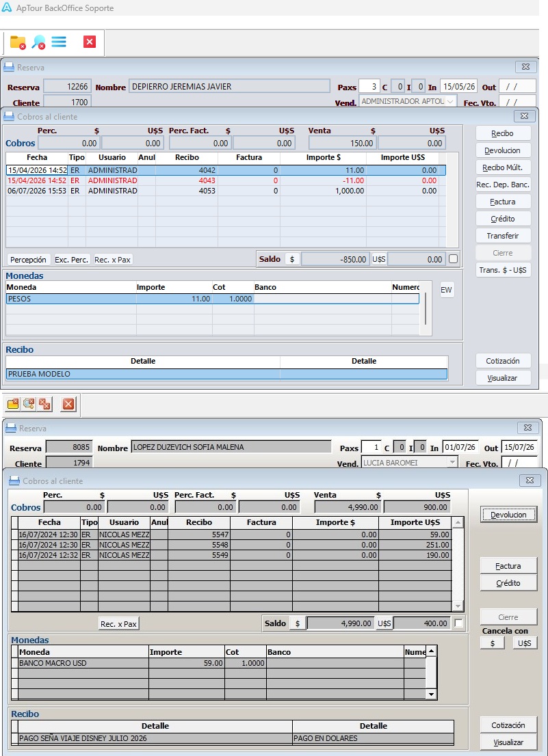Click the printer icon of the LOPEZ DUZEVICH Reserva window
Viewport: 548px width, 756px height.
click(x=12, y=428)
